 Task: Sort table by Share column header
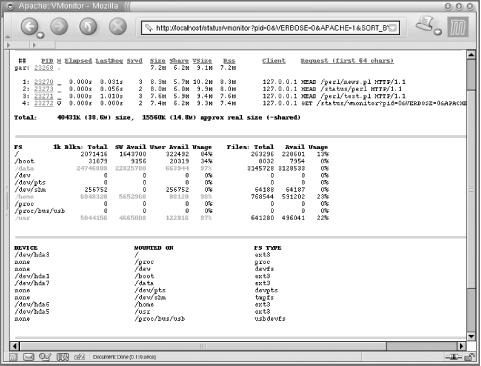tap(179, 61)
